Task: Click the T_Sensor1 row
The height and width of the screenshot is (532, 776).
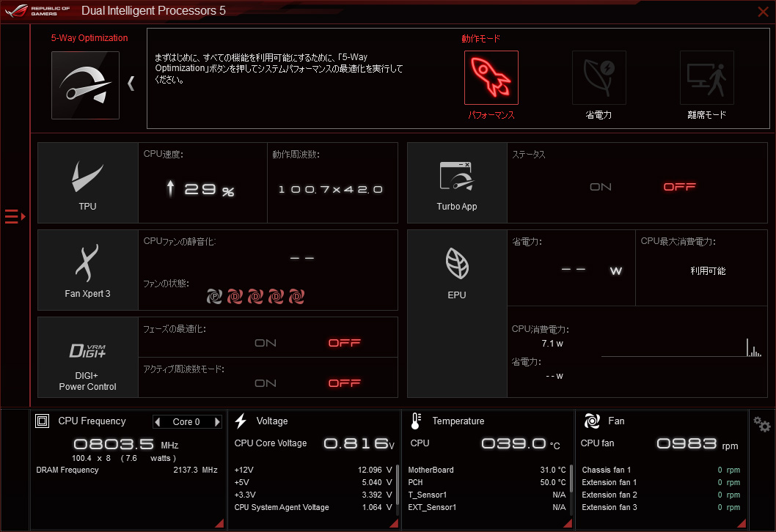Action: tap(487, 495)
